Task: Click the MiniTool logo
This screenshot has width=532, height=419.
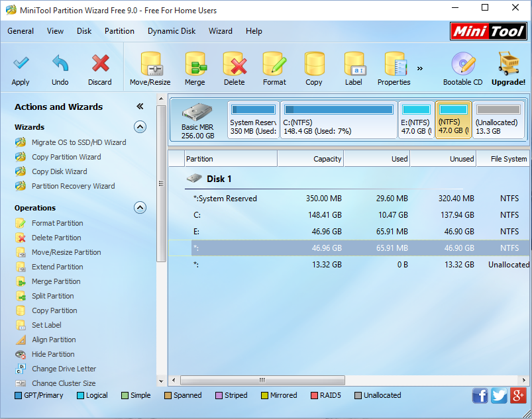Action: click(x=488, y=31)
